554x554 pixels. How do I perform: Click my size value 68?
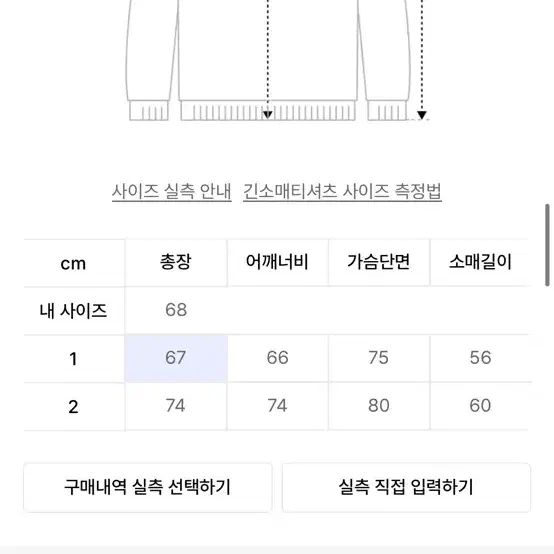[x=176, y=310]
